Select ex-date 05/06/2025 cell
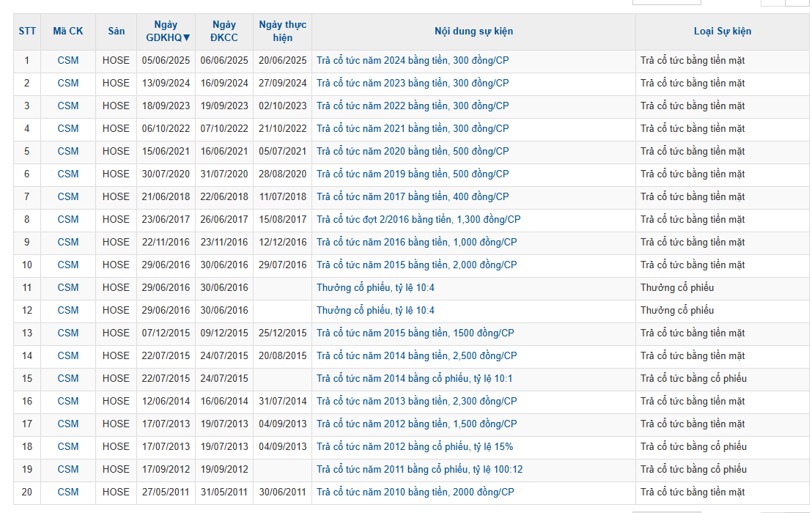The height and width of the screenshot is (513, 812). tap(166, 61)
